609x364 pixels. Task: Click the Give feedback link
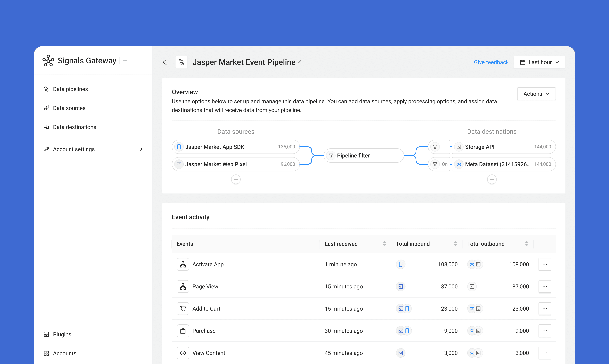491,62
